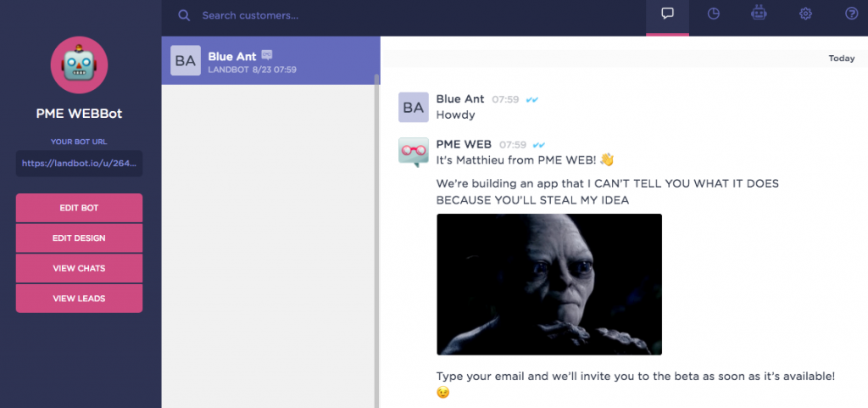The height and width of the screenshot is (408, 868).
Task: Click 'Blue Ant' sender name in chat
Action: 460,99
